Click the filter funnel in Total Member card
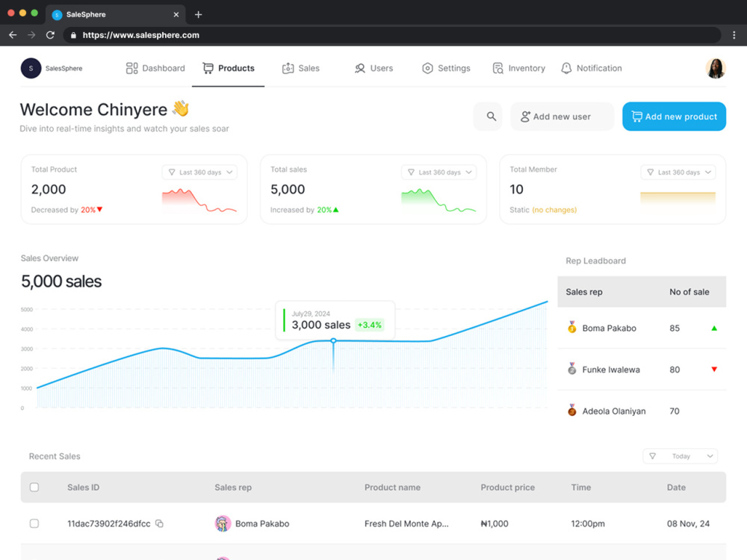Screen dimensions: 747x560 coord(651,172)
